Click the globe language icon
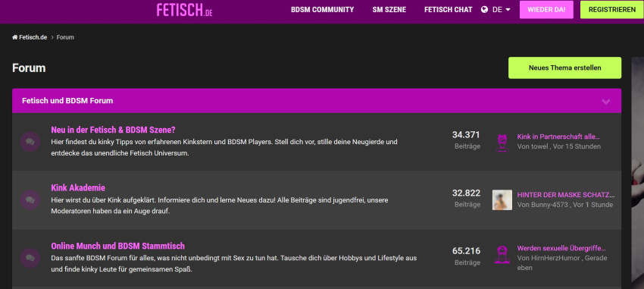Screen dimensions: 644x289 pos(485,9)
